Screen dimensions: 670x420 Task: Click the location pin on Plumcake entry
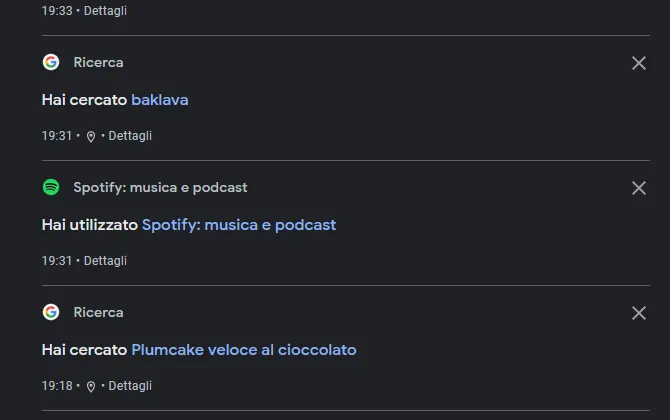coord(91,387)
